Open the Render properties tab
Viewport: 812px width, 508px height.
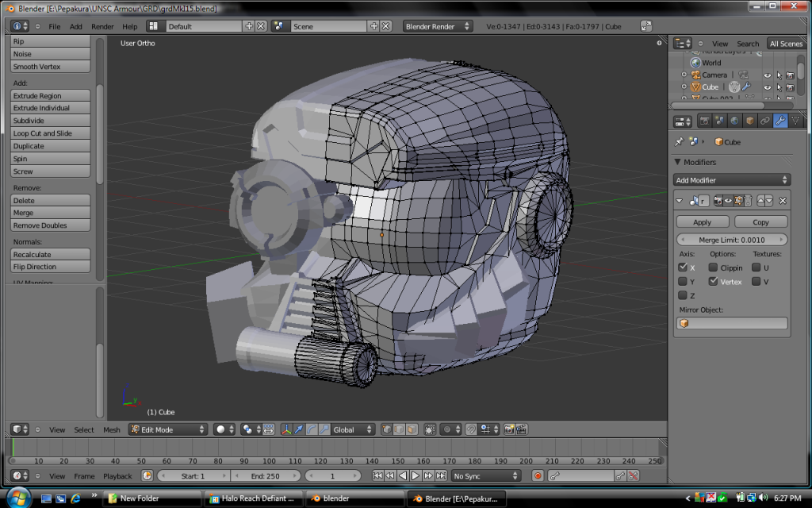[x=704, y=121]
